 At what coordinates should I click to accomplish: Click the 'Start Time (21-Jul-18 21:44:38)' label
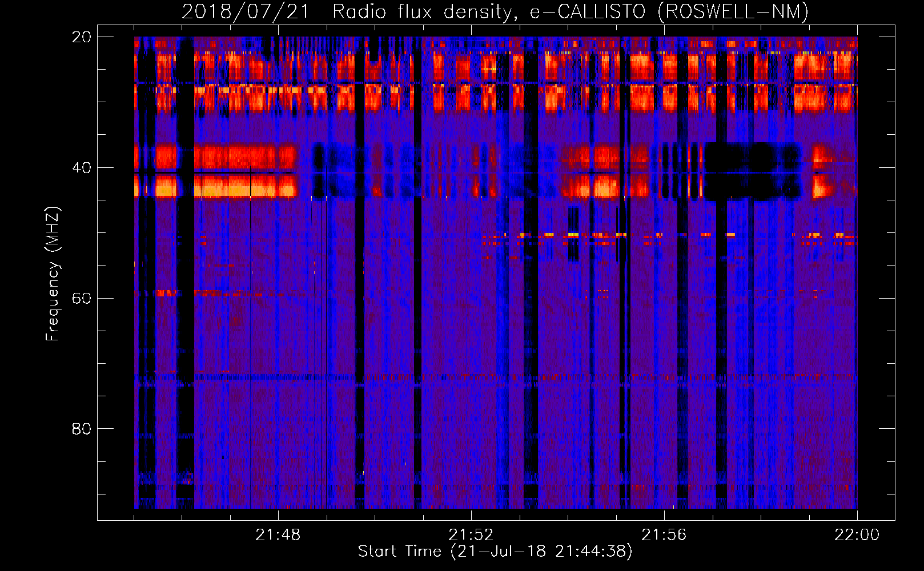click(495, 551)
